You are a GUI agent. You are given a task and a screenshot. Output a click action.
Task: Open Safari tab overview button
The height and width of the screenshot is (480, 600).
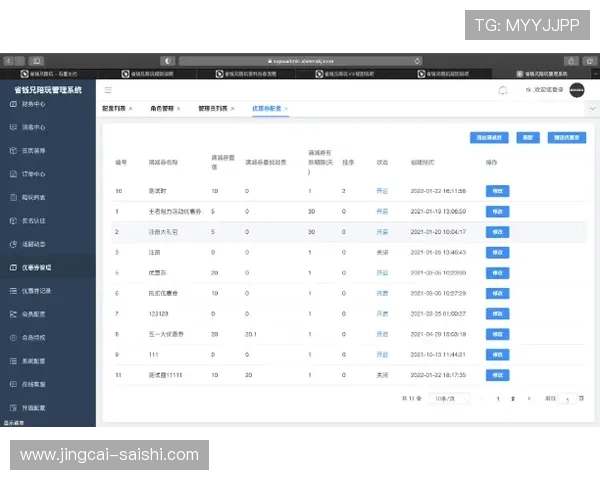coord(590,61)
